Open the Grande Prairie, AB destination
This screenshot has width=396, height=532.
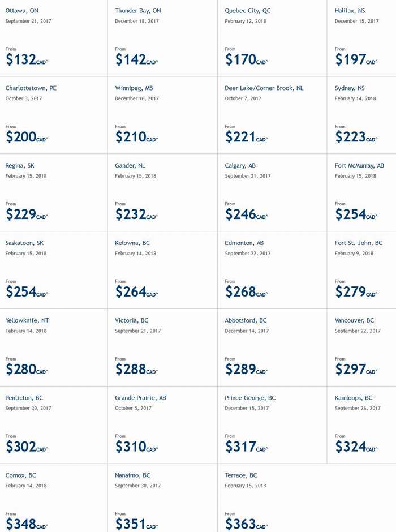pyautogui.click(x=140, y=398)
